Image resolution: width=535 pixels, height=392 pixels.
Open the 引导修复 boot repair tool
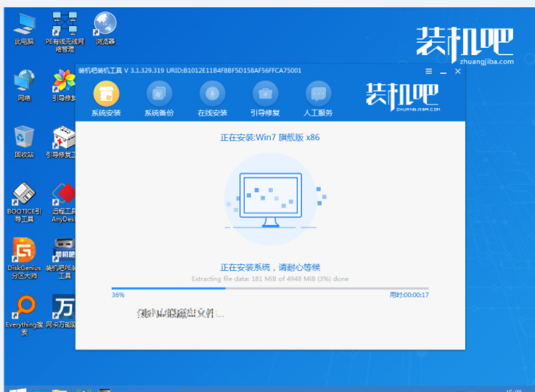[265, 97]
